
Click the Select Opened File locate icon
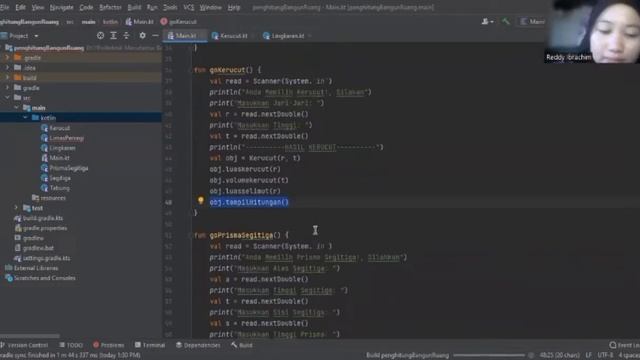point(100,36)
